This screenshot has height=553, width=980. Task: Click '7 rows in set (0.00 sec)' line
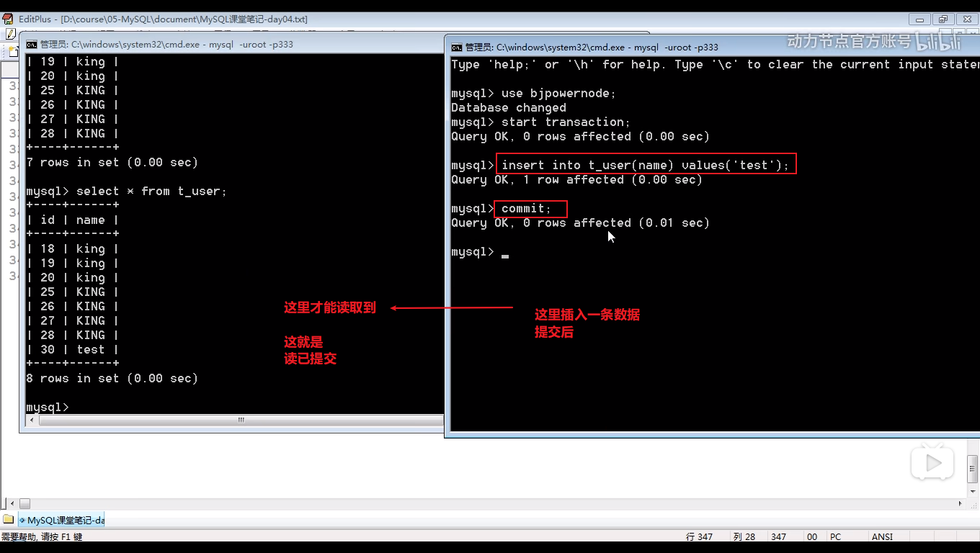(x=112, y=162)
